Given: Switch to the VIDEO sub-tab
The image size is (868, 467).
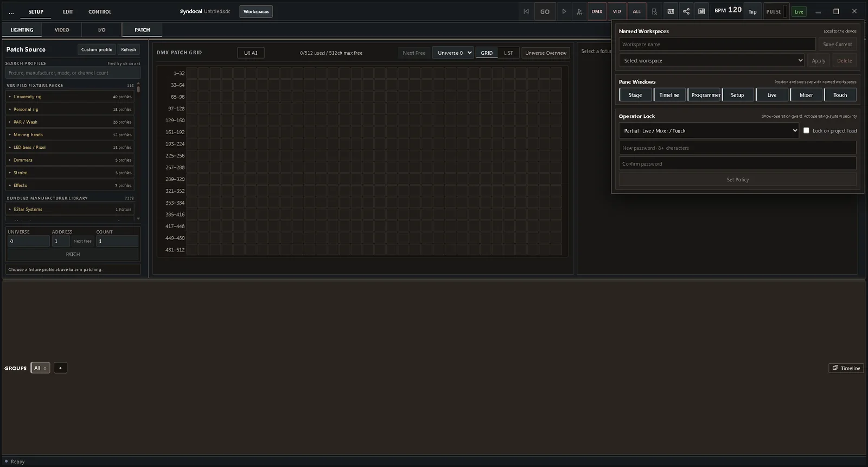Looking at the screenshot, I should pos(62,30).
